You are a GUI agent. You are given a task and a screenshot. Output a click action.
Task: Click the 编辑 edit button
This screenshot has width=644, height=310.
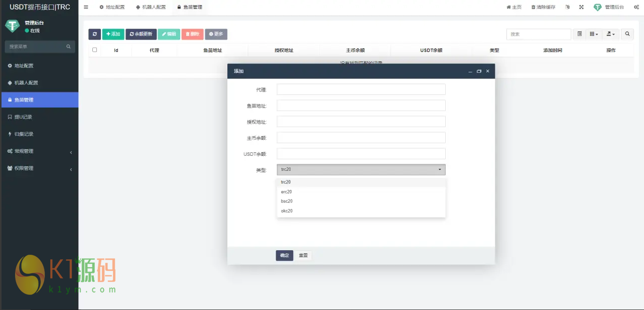point(169,34)
